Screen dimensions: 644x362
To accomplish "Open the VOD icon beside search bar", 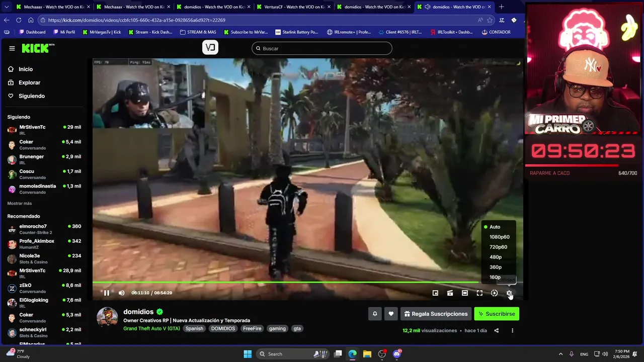I will pos(210,48).
